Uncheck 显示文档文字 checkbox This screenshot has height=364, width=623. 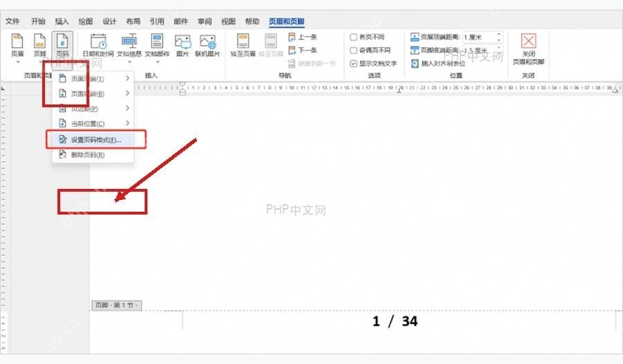(353, 64)
